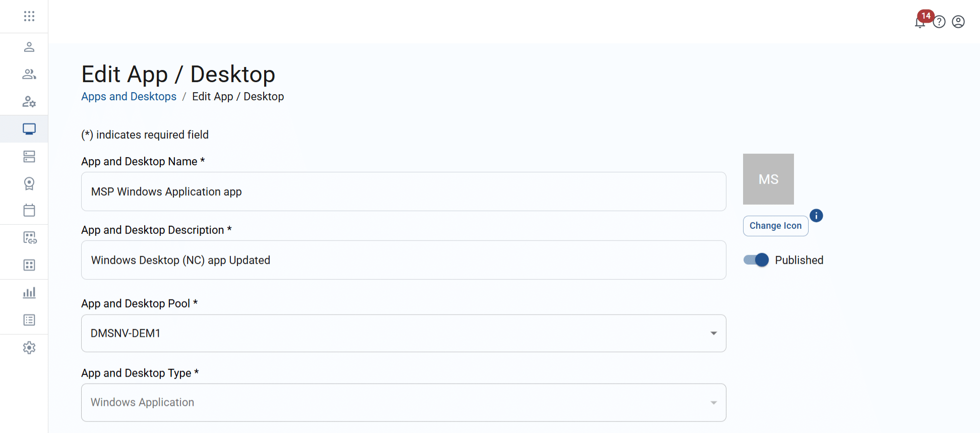Open the help question mark icon

939,22
